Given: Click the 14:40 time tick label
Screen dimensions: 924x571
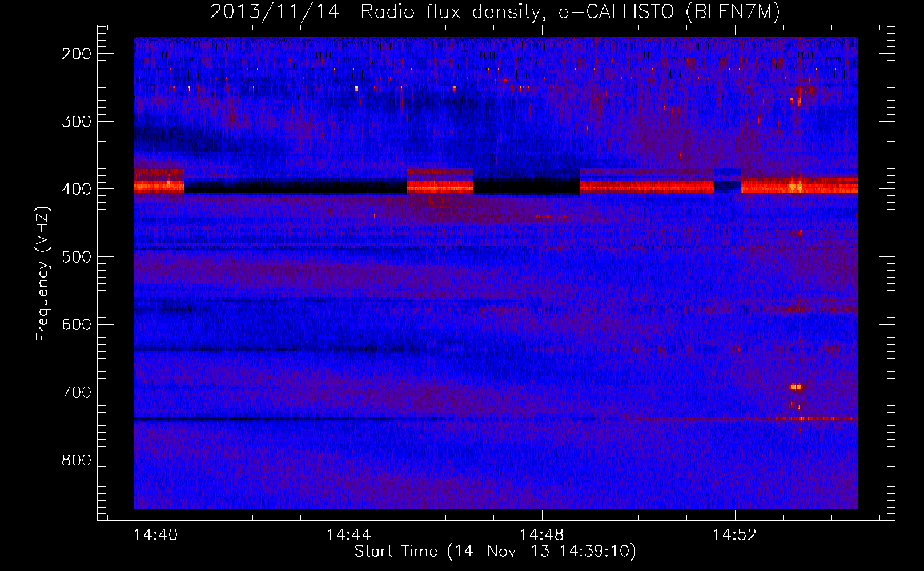Looking at the screenshot, I should [x=155, y=535].
